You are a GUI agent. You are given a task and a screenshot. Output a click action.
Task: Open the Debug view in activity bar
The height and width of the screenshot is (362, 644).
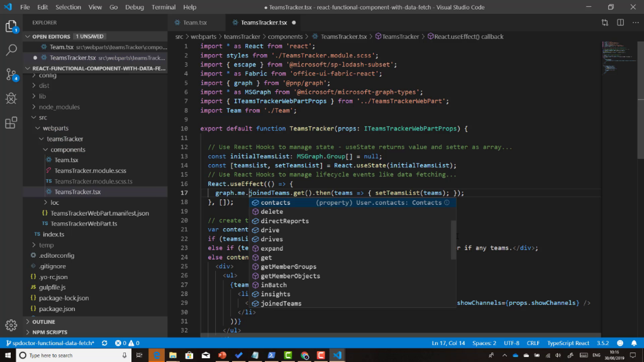click(x=11, y=99)
